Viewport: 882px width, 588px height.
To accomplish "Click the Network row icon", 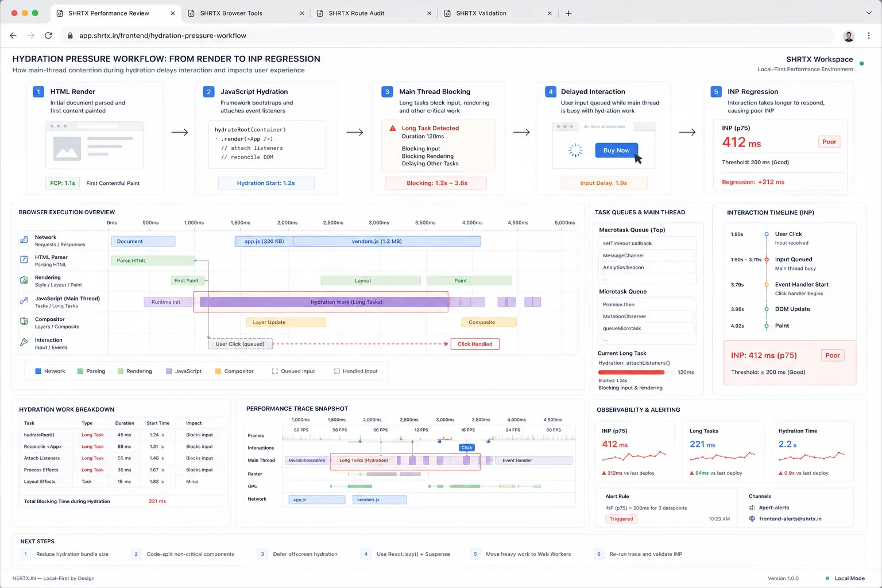I will [x=24, y=240].
